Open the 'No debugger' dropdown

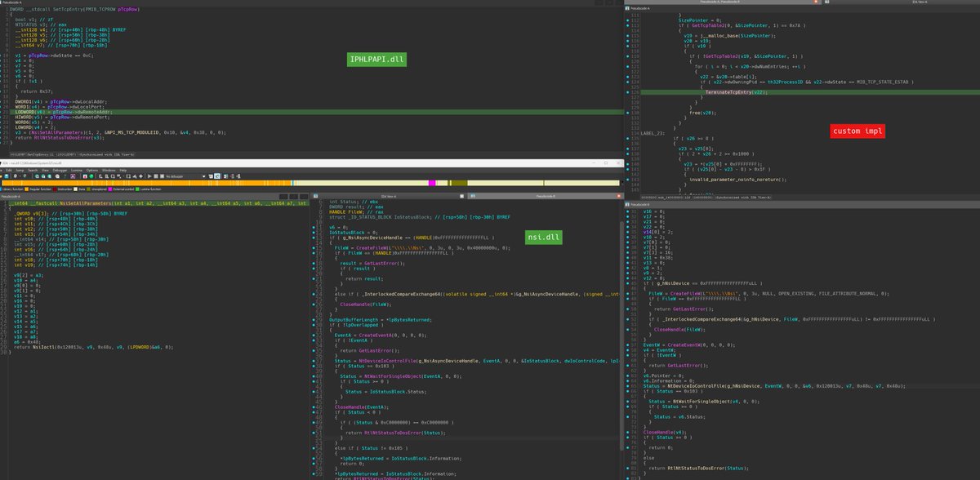[x=185, y=176]
